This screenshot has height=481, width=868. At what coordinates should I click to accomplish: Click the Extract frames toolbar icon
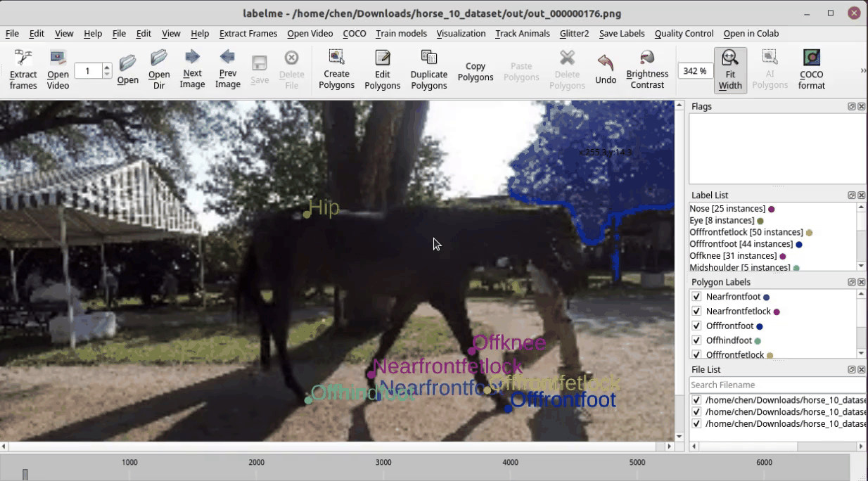coord(23,70)
